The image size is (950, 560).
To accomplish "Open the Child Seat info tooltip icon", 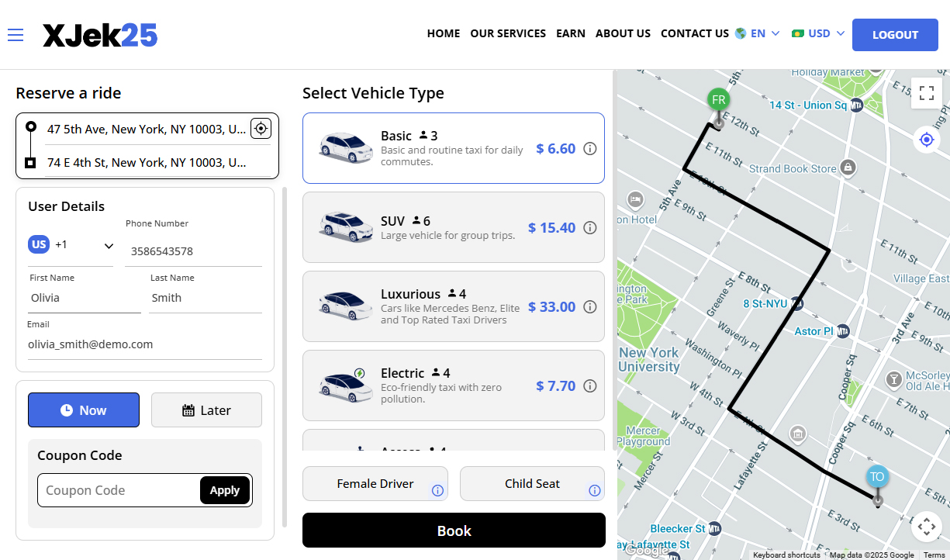I will (594, 489).
